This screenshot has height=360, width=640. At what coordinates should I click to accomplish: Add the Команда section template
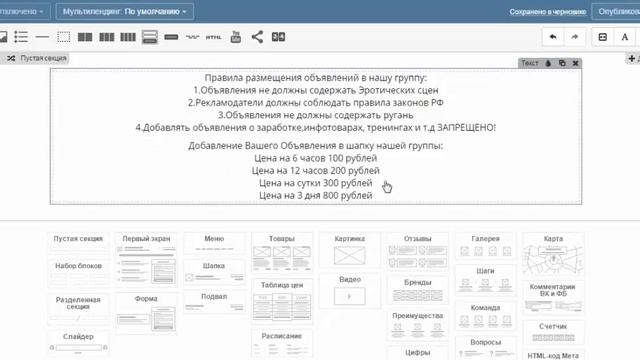[x=485, y=316]
